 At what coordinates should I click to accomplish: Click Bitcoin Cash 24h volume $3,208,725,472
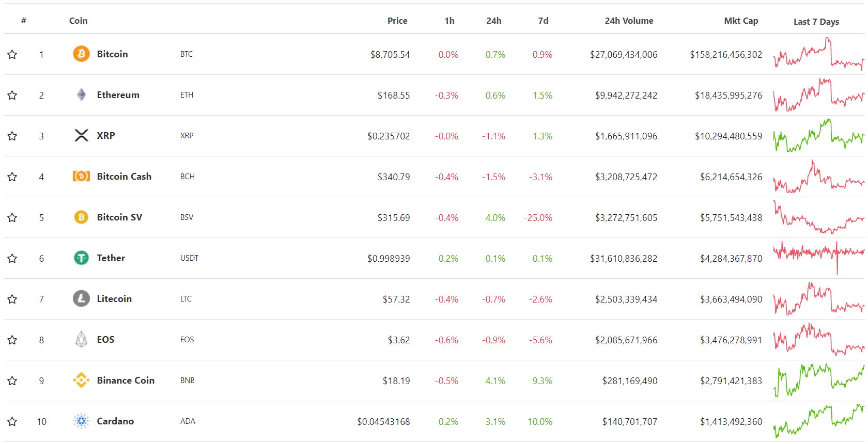pos(626,177)
